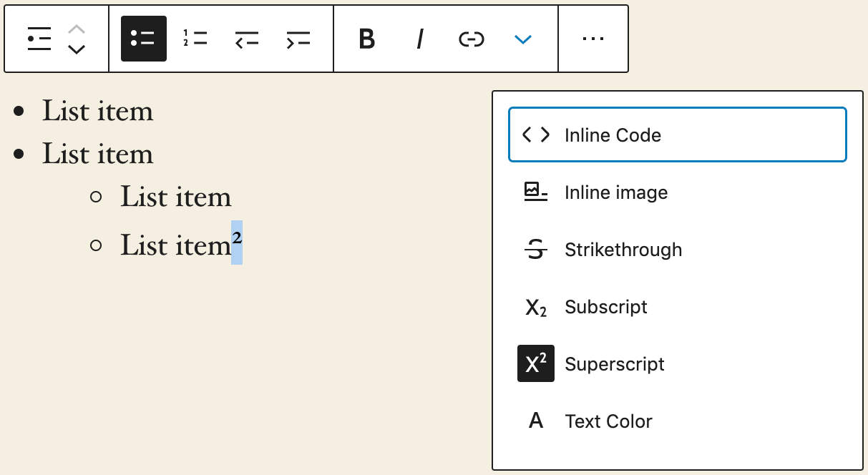The width and height of the screenshot is (868, 475).
Task: Choose Subscript from the formatting menu
Action: tap(606, 306)
